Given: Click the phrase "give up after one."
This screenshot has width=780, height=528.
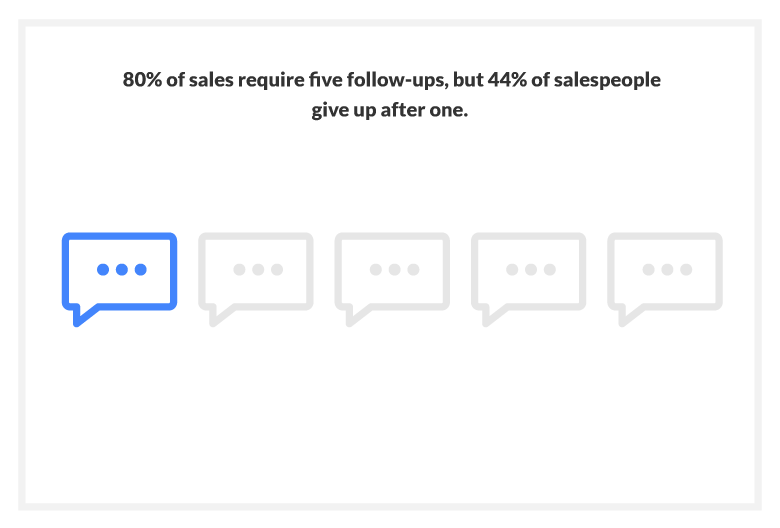Looking at the screenshot, I should (x=390, y=110).
